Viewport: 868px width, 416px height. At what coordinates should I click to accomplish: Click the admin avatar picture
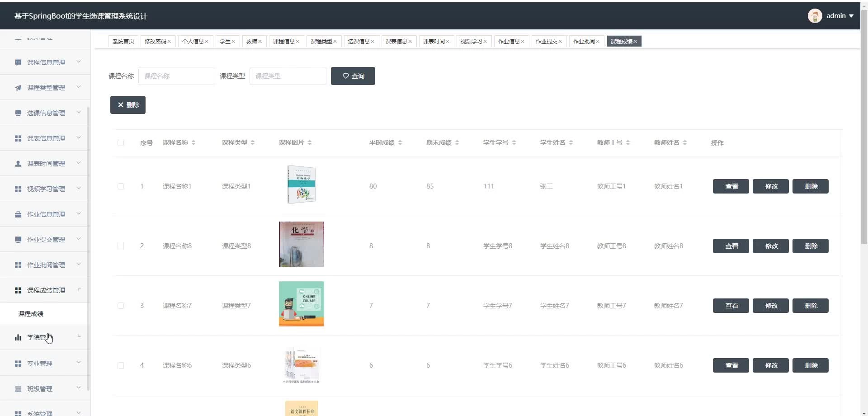815,16
